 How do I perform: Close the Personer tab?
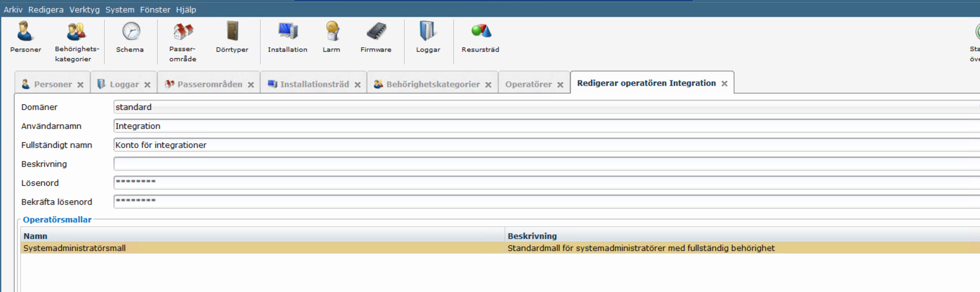click(x=80, y=85)
